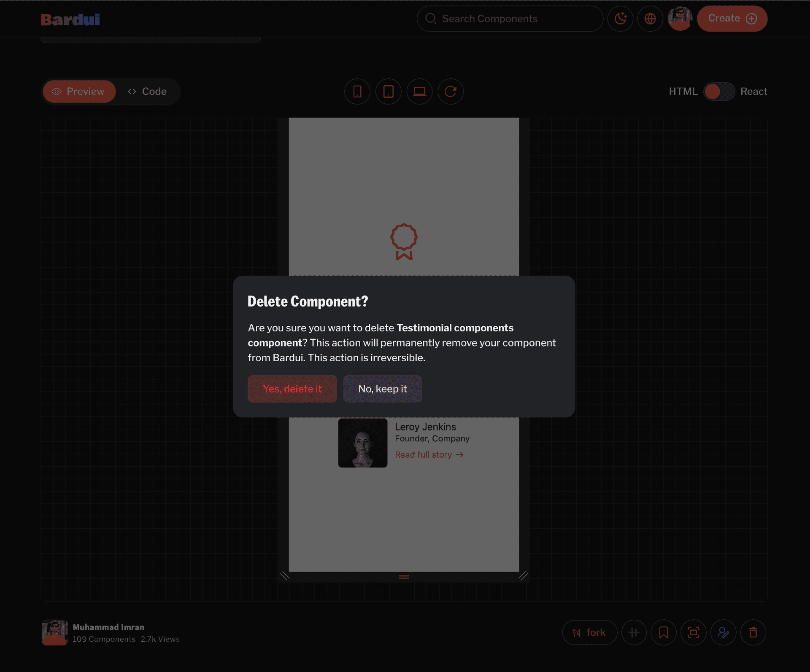
Task: Select the laptop viewport icon
Action: tap(419, 91)
